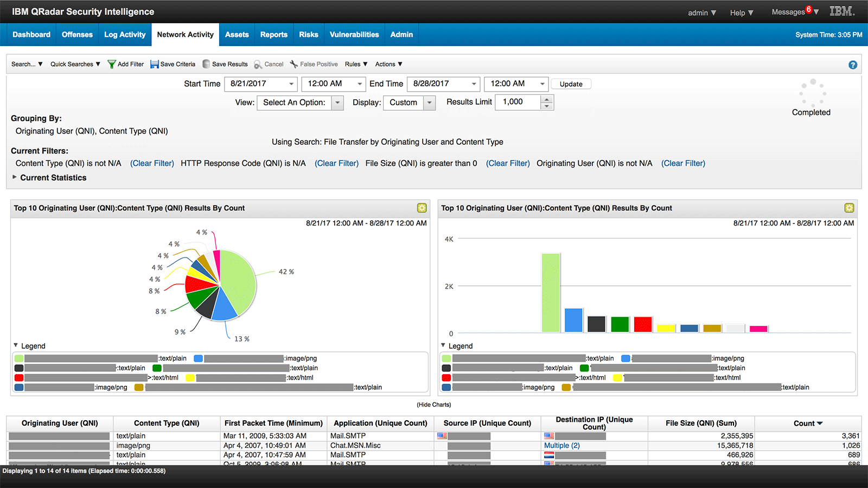The height and width of the screenshot is (488, 868).
Task: Click the False Positive wrench icon
Action: tap(294, 64)
